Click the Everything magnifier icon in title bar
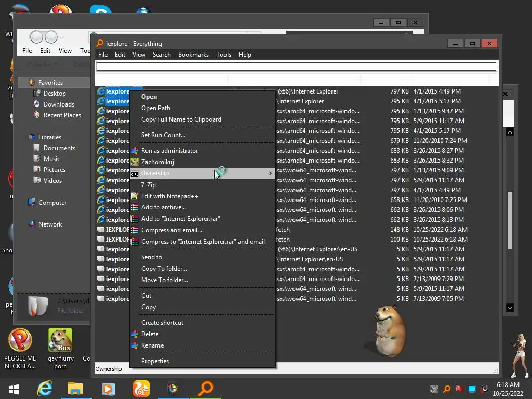Screen dimensions: 532x399 [x=100, y=43]
